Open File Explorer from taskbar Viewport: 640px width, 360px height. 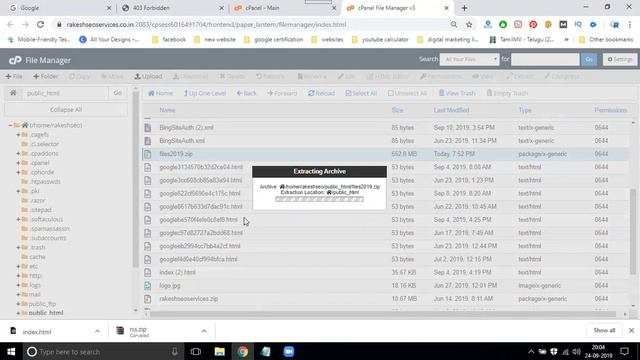[220, 351]
